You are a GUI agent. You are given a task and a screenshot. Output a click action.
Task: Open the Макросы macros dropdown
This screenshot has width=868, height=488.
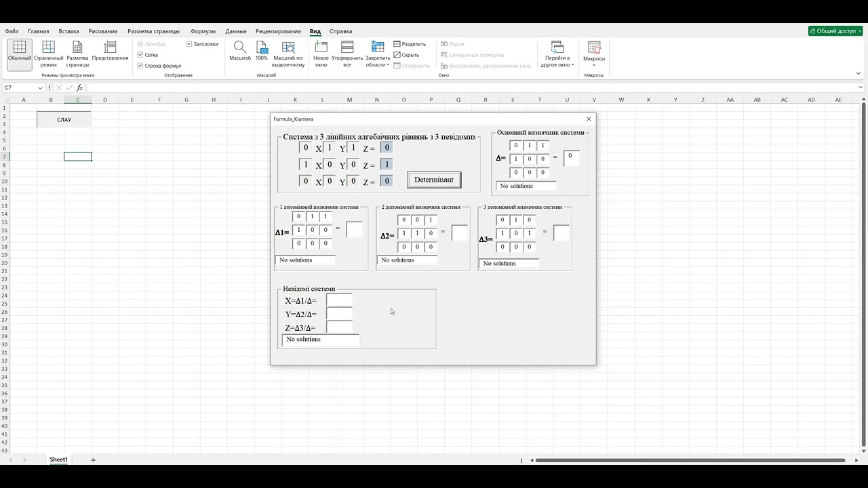[594, 54]
